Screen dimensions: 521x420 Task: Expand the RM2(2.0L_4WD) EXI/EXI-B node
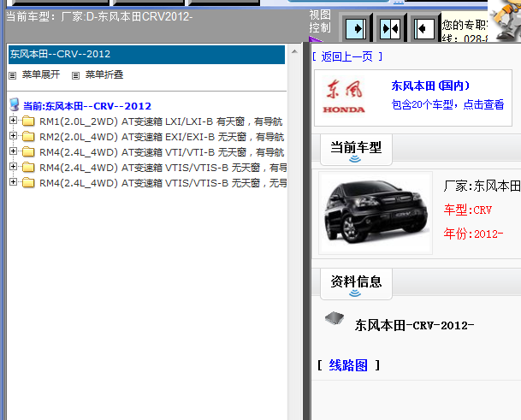(x=14, y=135)
